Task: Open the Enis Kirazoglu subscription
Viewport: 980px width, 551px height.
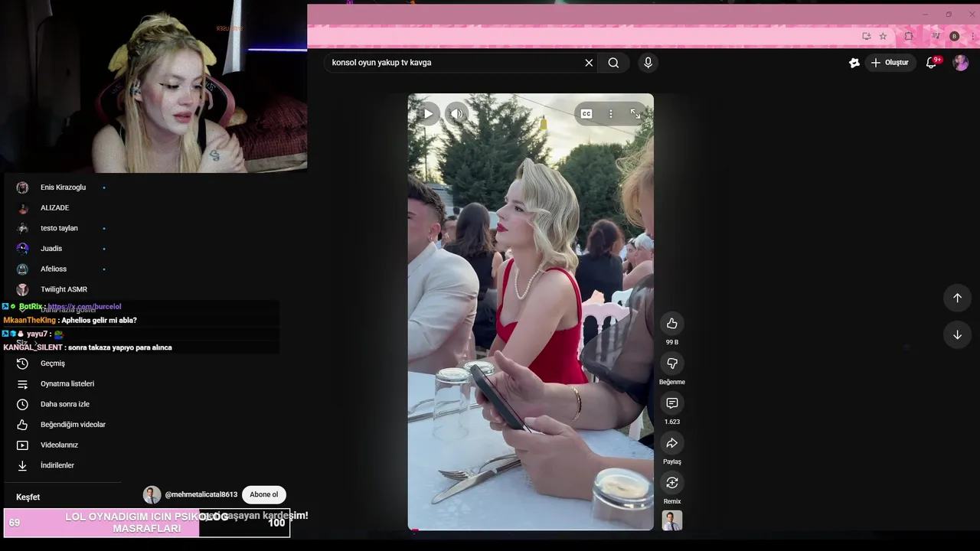Action: coord(63,187)
